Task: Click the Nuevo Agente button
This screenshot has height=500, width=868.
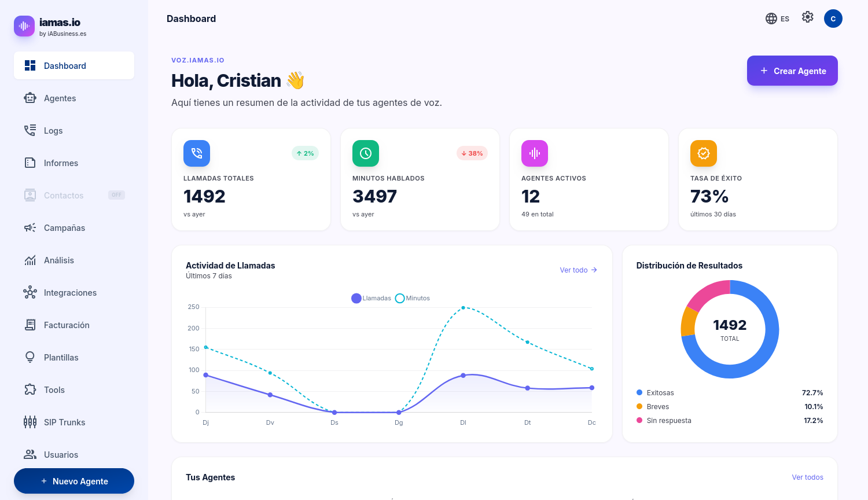Action: click(74, 481)
